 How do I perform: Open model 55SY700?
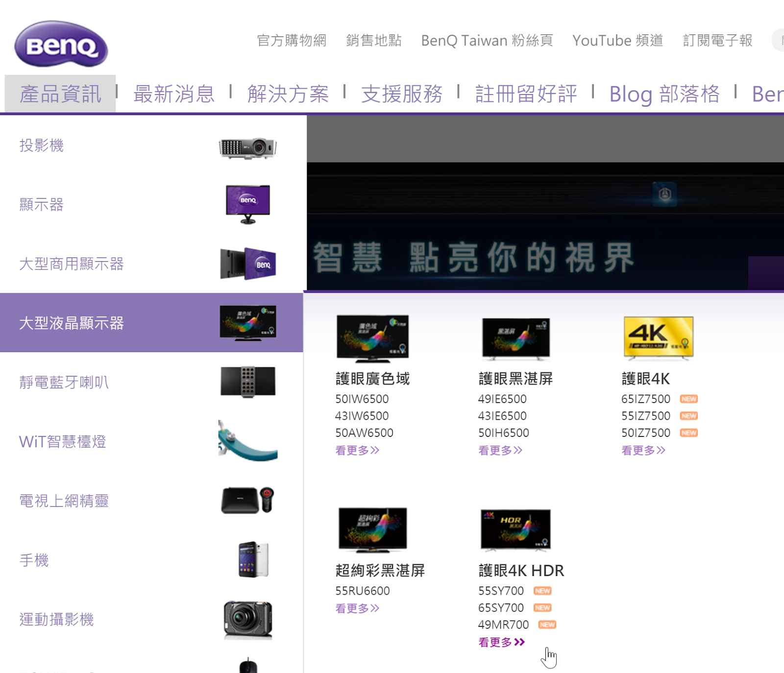[501, 591]
